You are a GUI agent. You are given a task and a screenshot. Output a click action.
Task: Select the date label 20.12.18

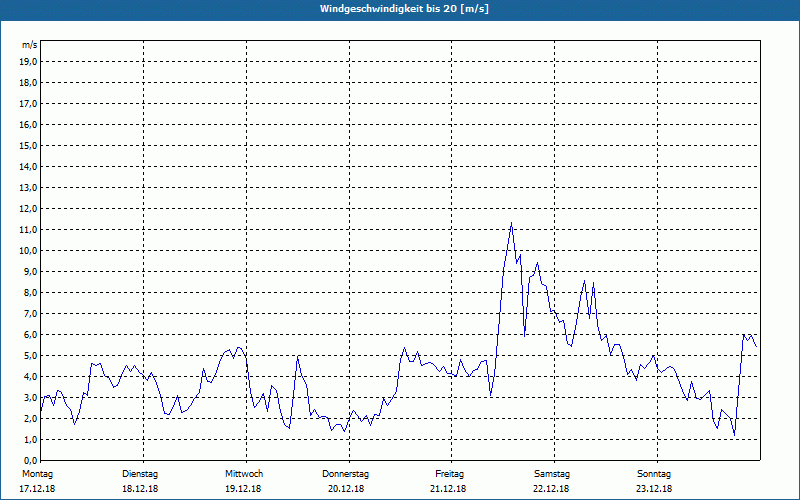(x=346, y=489)
